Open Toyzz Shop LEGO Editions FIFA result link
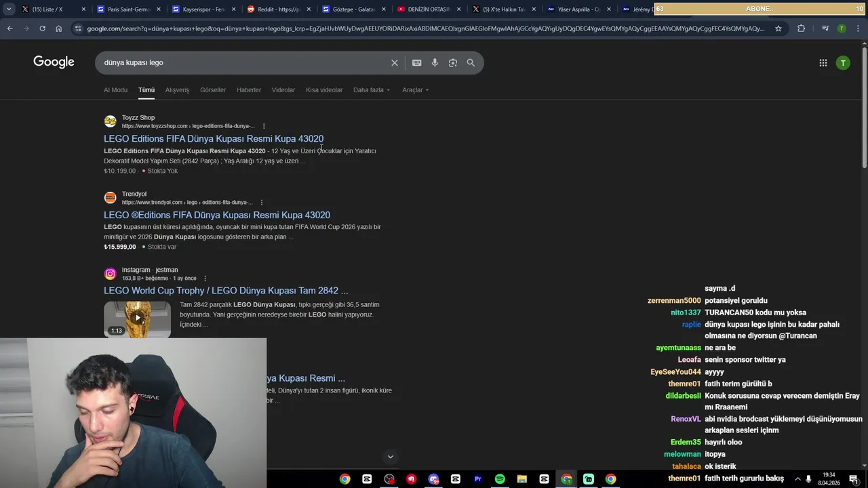The width and height of the screenshot is (868, 488). 214,138
